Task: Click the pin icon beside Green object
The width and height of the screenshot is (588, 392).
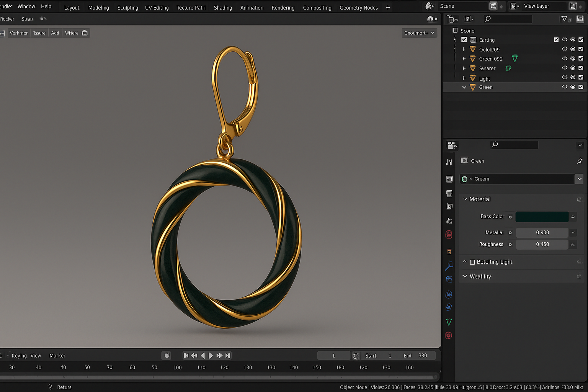Action: (x=580, y=161)
